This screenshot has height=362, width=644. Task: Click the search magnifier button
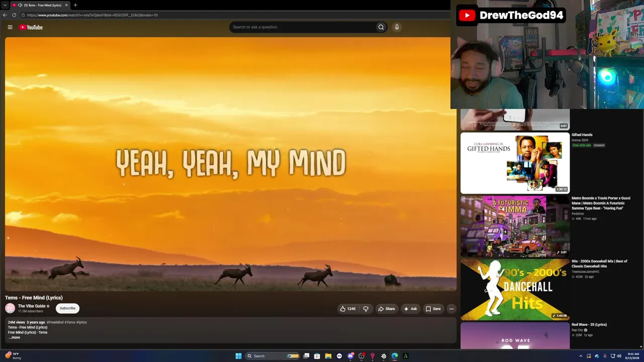click(381, 27)
